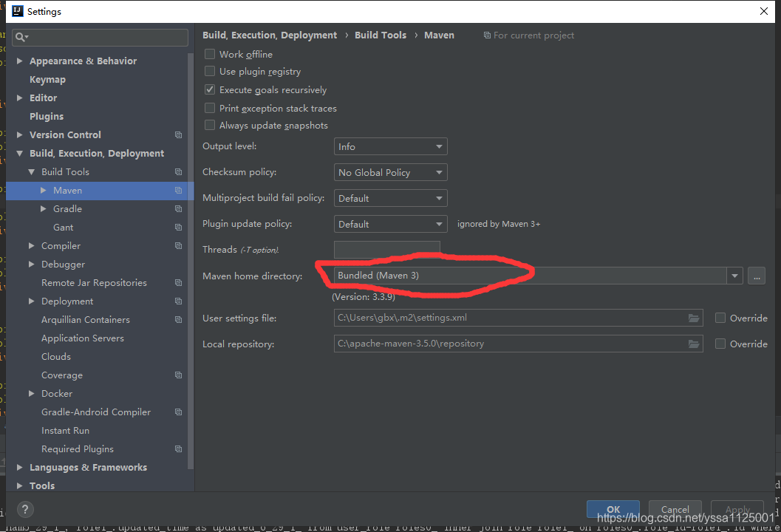Click the settings search input field
This screenshot has width=781, height=532.
(x=100, y=38)
